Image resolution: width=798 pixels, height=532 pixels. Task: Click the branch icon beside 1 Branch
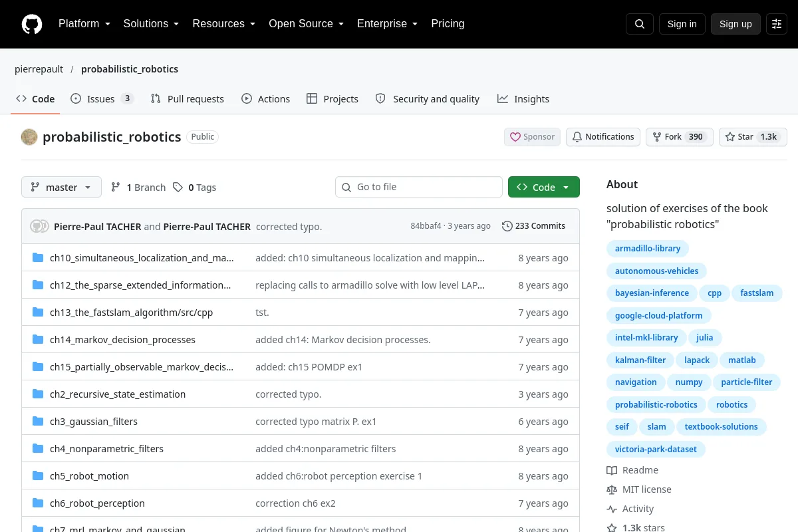116,188
